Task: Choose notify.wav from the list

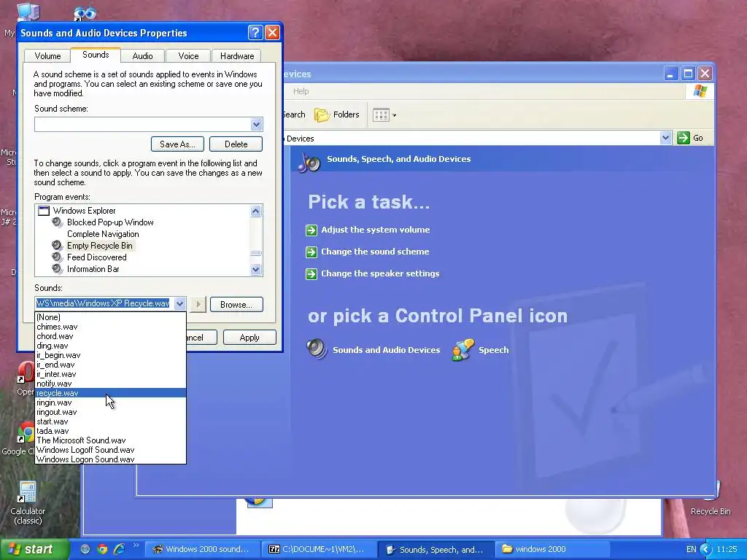Action: point(111,384)
